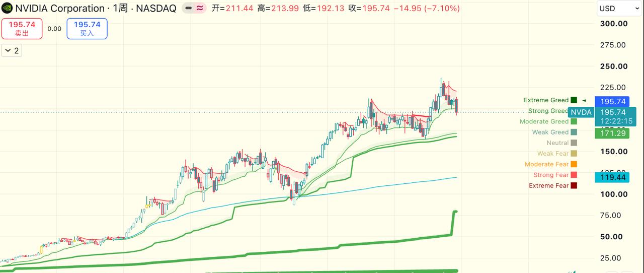The height and width of the screenshot is (273, 644).
Task: Select the Weak Greed legend entry
Action: pyautogui.click(x=554, y=132)
